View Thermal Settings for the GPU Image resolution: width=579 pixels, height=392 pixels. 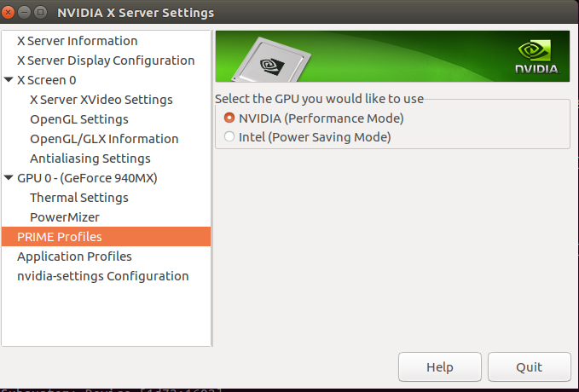(x=79, y=198)
